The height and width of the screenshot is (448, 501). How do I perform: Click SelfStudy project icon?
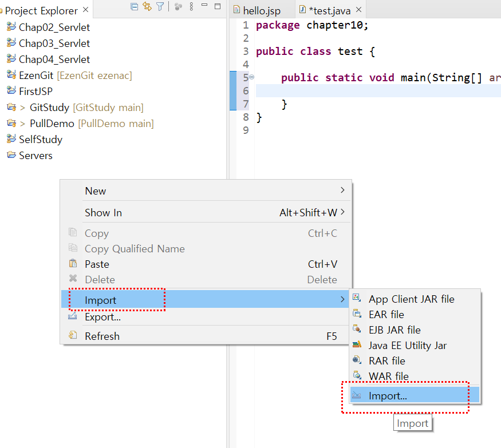coord(11,138)
